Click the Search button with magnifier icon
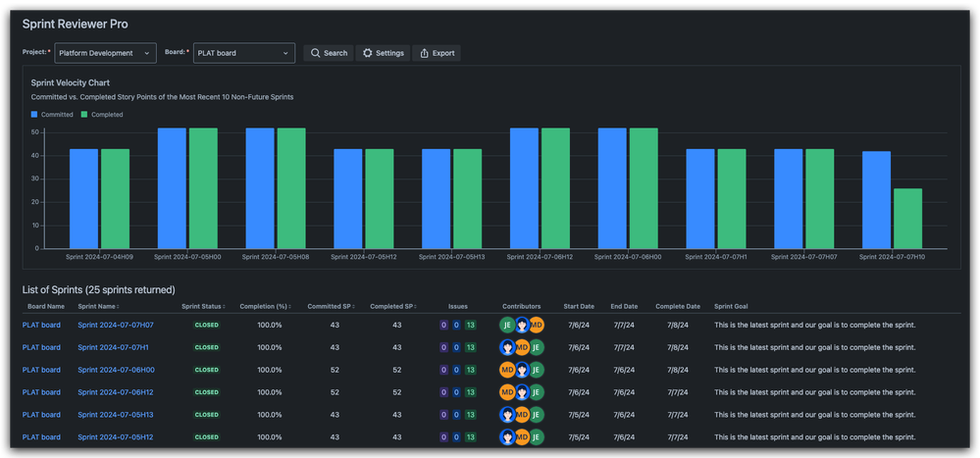Image resolution: width=980 pixels, height=458 pixels. tap(329, 53)
